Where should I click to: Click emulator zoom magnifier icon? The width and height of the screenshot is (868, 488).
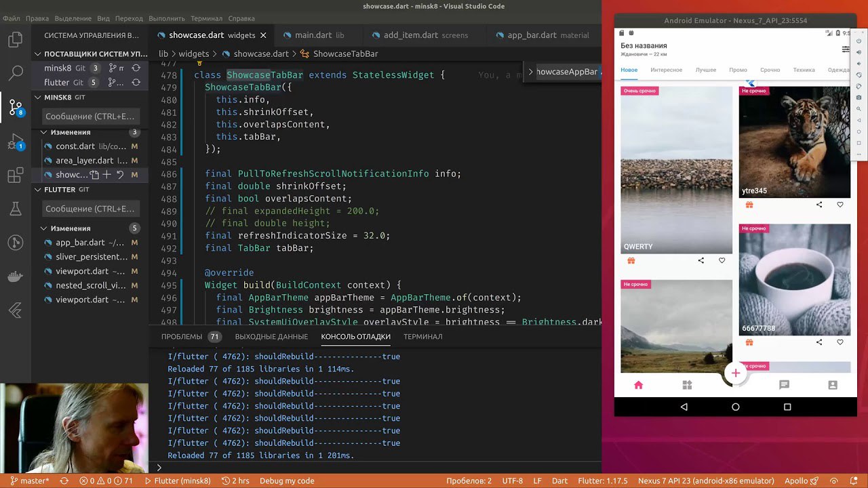[859, 108]
